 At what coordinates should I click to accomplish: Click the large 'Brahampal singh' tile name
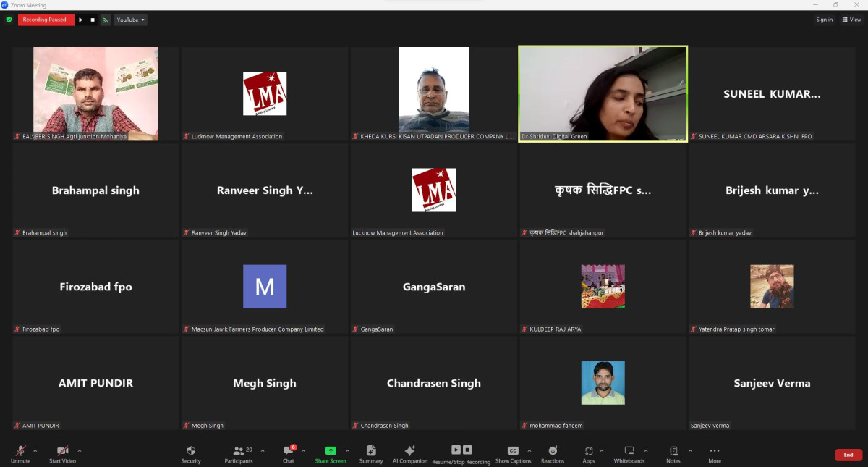pos(95,190)
